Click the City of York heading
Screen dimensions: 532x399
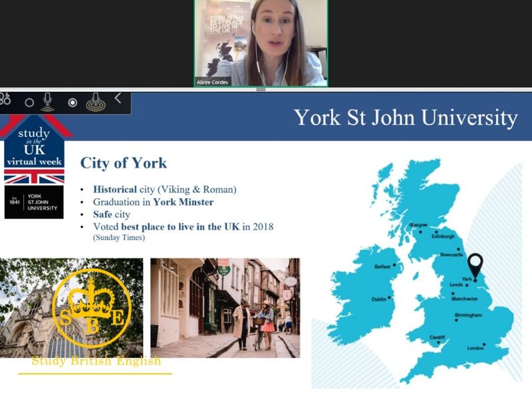[x=124, y=163]
